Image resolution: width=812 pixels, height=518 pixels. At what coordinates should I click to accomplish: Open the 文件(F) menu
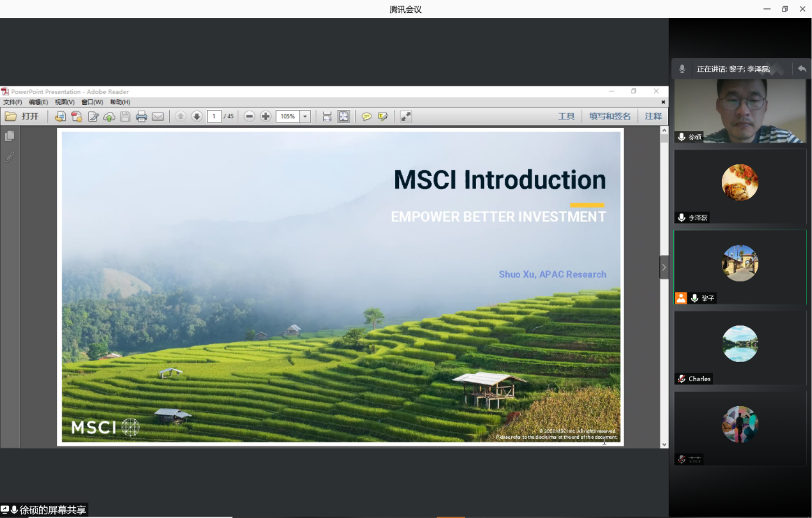[13, 102]
